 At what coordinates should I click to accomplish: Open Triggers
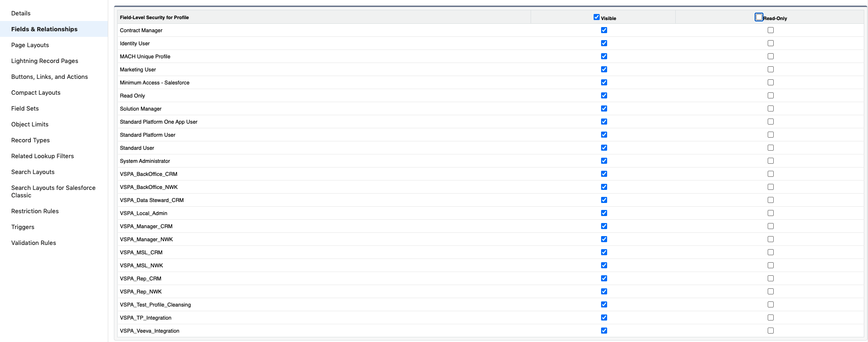pyautogui.click(x=23, y=227)
